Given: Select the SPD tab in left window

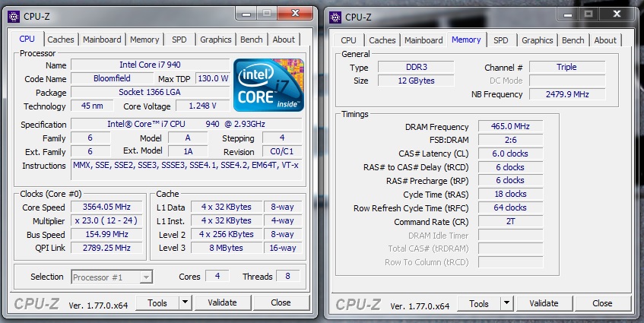Looking at the screenshot, I should (x=179, y=40).
